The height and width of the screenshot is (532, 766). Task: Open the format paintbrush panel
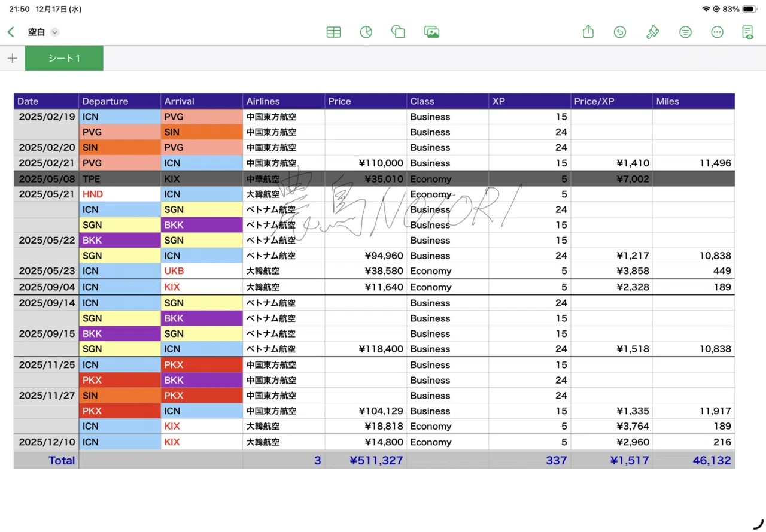pyautogui.click(x=653, y=32)
